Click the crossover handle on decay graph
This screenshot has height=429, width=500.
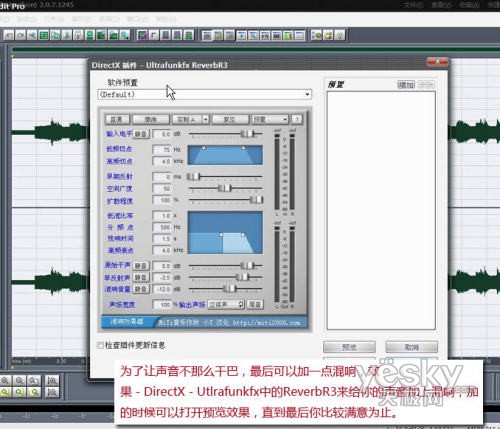221,235
